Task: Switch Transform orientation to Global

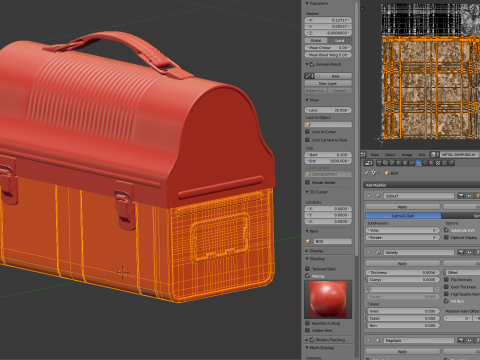Action: point(316,40)
